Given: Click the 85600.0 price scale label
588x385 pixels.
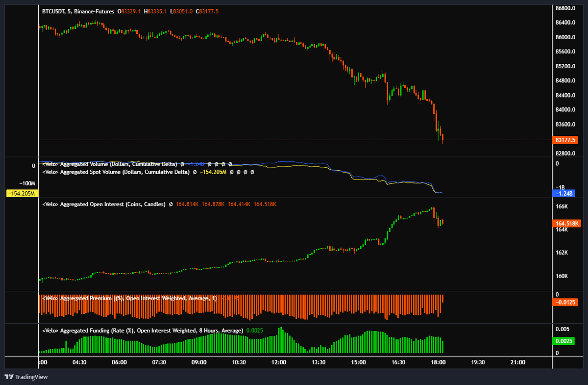Looking at the screenshot, I should pos(565,51).
